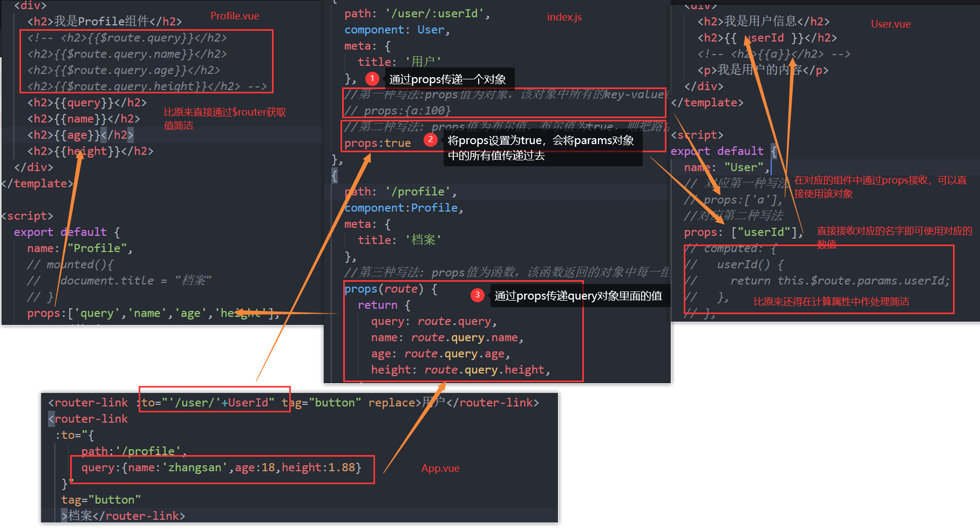Click the ':to="{' line in App.vue
Image resolution: width=980 pixels, height=529 pixels.
tap(74, 435)
